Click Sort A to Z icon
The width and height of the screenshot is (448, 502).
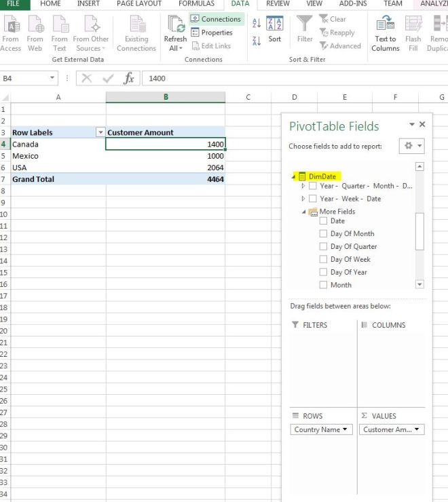tap(257, 23)
